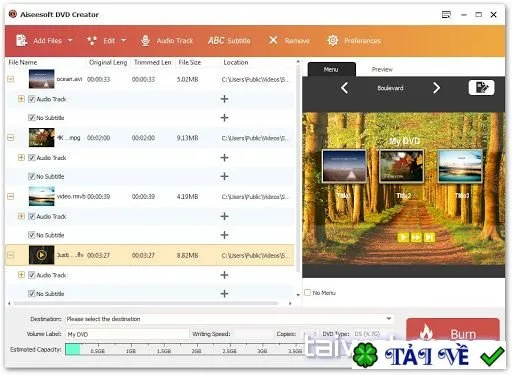This screenshot has height=375, width=512.
Task: Select the Title 1 thumbnail in the DVD menu
Action: click(344, 166)
